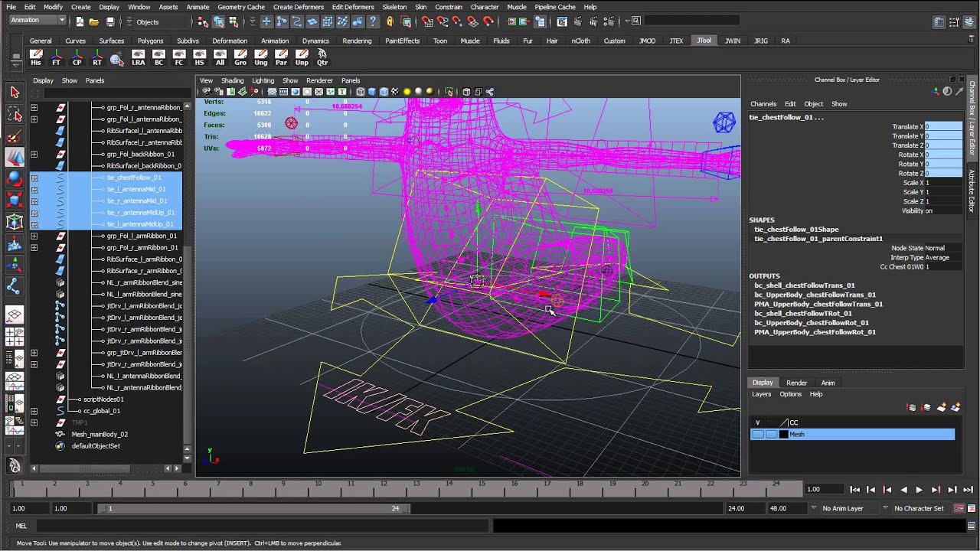The image size is (980, 551).
Task: Run the RT shelf tool
Action: [x=96, y=57]
